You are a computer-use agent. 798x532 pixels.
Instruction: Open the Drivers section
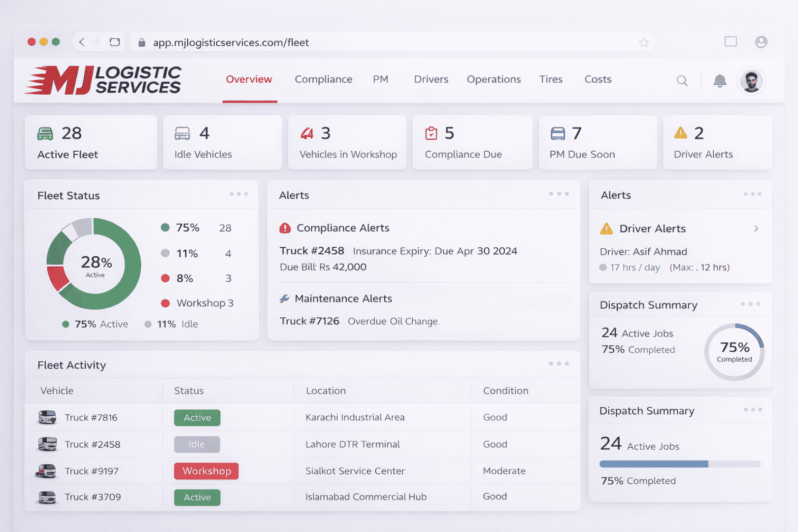pos(431,79)
